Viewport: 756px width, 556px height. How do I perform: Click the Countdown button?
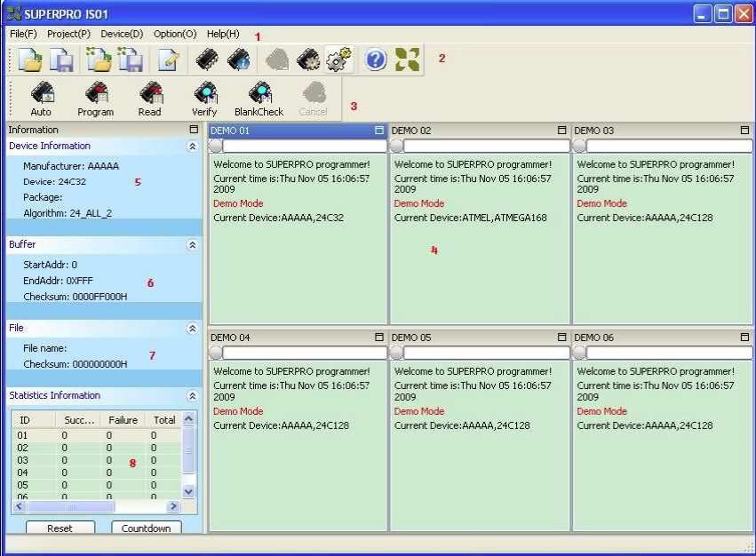click(146, 528)
